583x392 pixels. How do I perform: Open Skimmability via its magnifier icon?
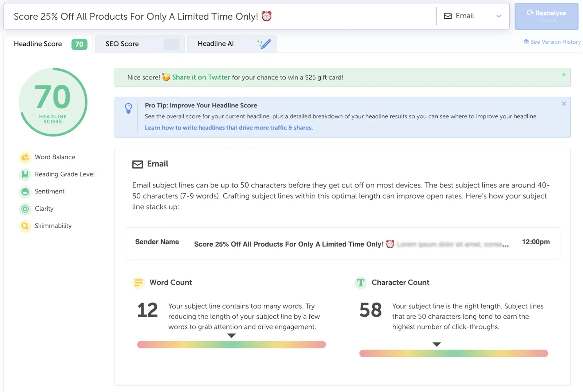pyautogui.click(x=24, y=226)
